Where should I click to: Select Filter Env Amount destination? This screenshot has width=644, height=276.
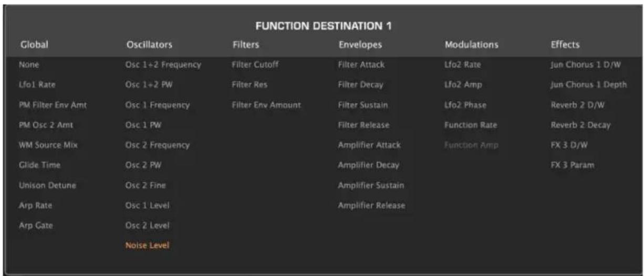point(266,105)
